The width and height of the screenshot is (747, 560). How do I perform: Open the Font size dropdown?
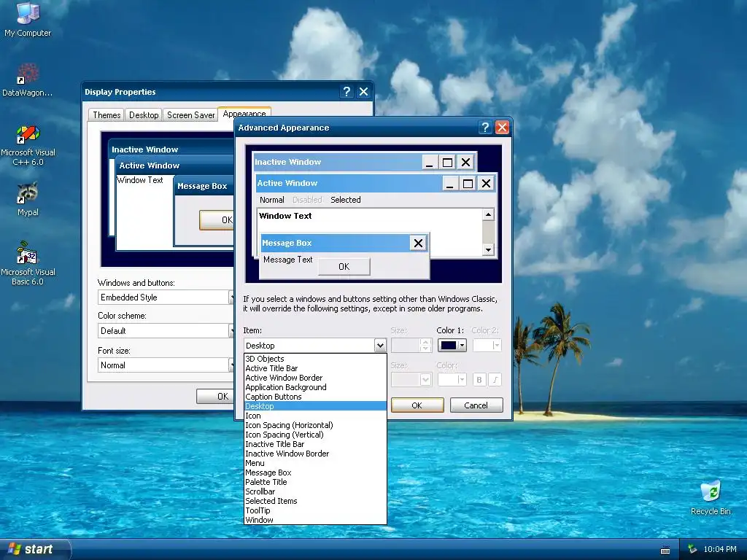(x=166, y=365)
